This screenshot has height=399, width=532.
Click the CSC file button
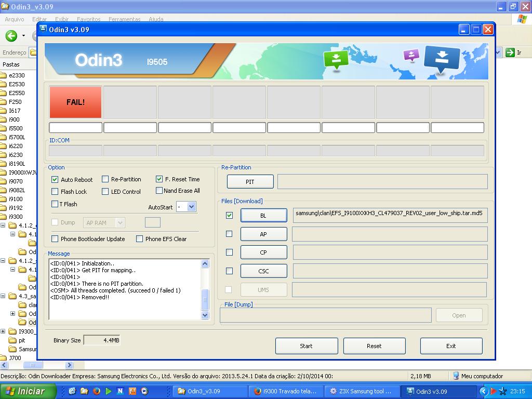[263, 271]
